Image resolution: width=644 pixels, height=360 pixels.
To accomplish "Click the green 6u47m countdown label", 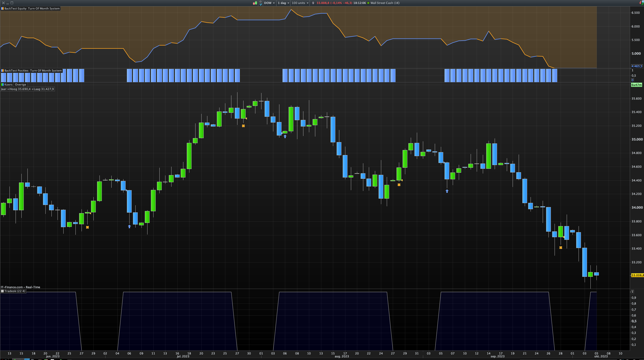I will [636, 85].
